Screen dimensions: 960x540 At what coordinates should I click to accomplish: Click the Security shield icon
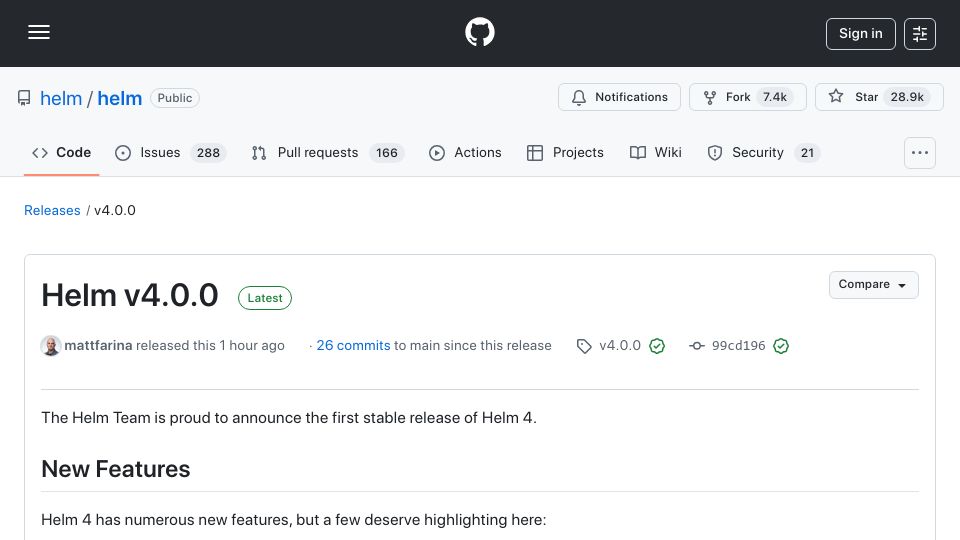(x=714, y=153)
